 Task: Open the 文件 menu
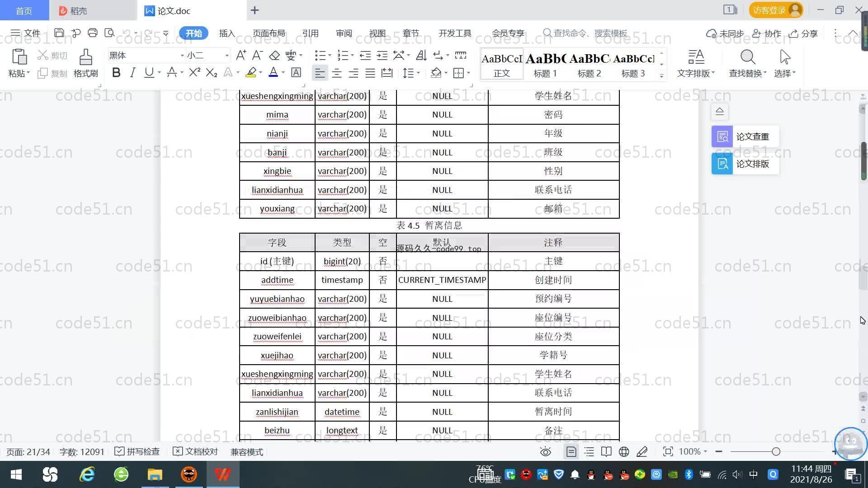(26, 33)
